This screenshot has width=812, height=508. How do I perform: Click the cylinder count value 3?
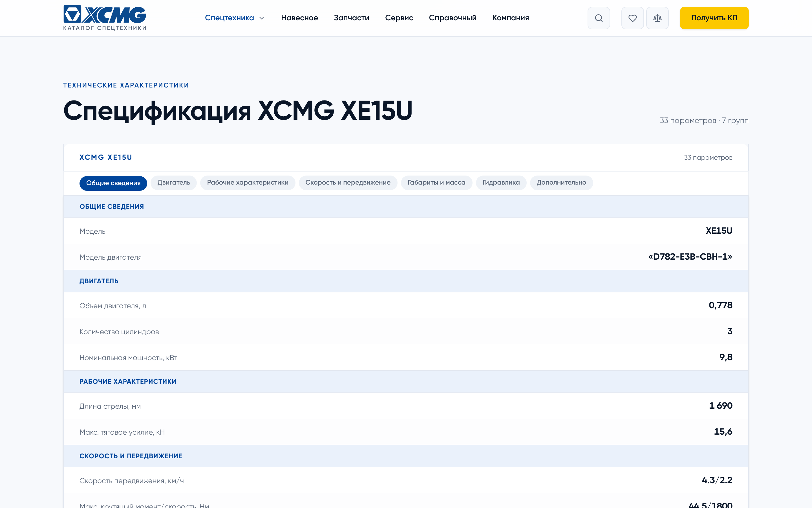pos(729,331)
